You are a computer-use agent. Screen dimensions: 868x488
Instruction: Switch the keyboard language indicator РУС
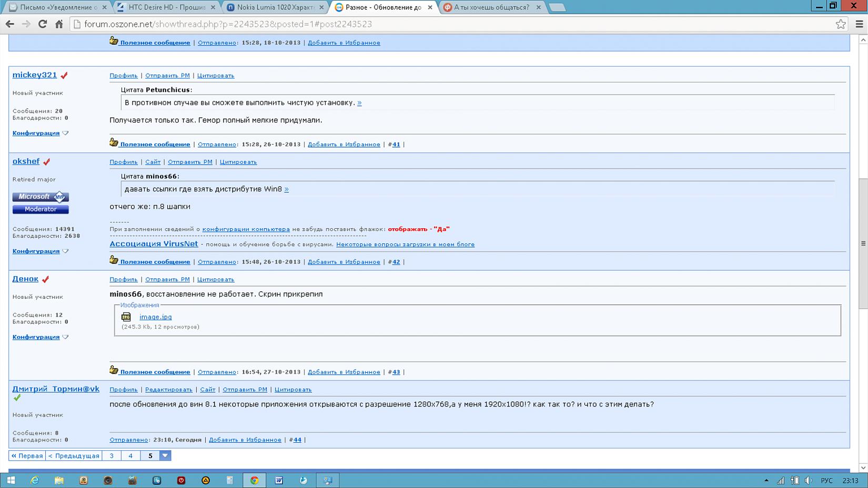click(x=826, y=480)
